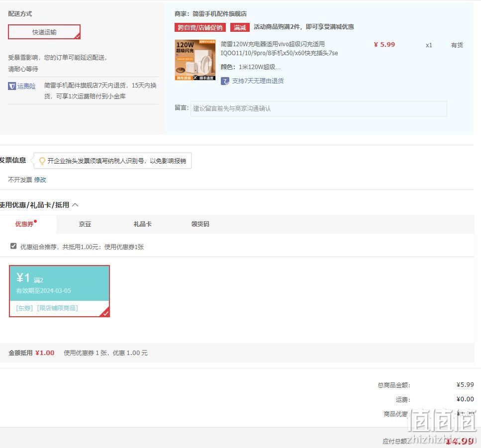The width and height of the screenshot is (481, 448).
Task: Uncheck the 优惠组合推荐 checkbox
Action: pyautogui.click(x=13, y=246)
